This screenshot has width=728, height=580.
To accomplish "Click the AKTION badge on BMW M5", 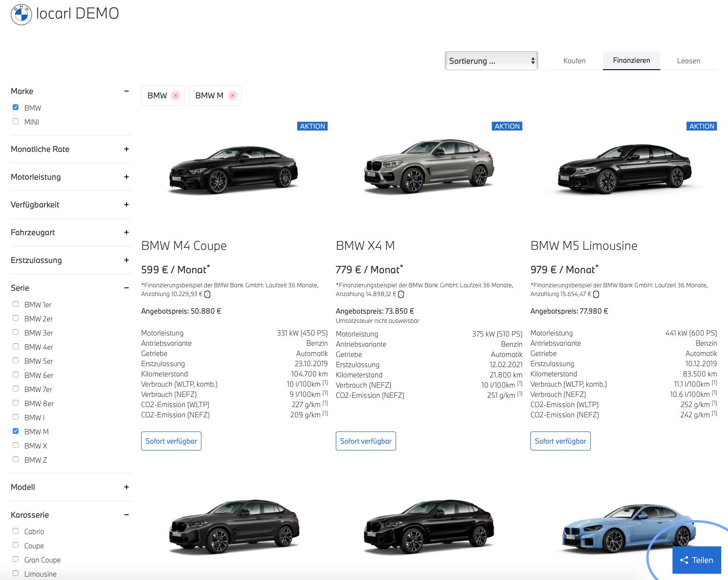I will point(701,126).
